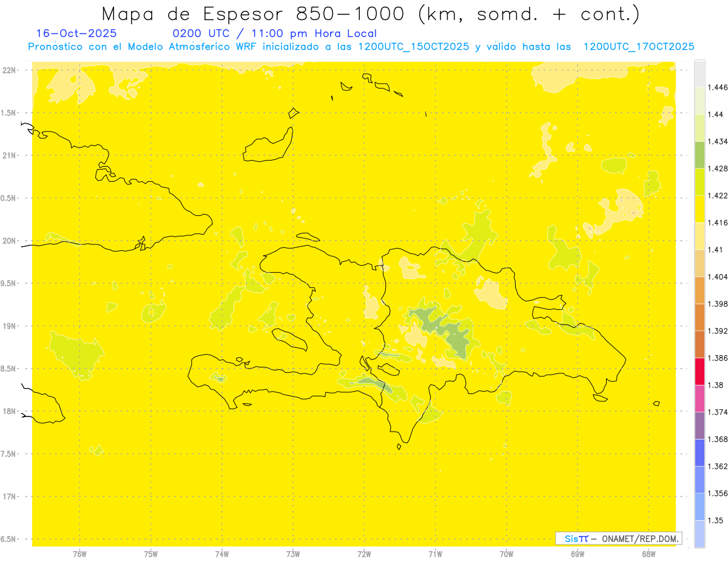728x562 pixels.
Task: Click the '19N' latitude label
Action: pos(8,326)
